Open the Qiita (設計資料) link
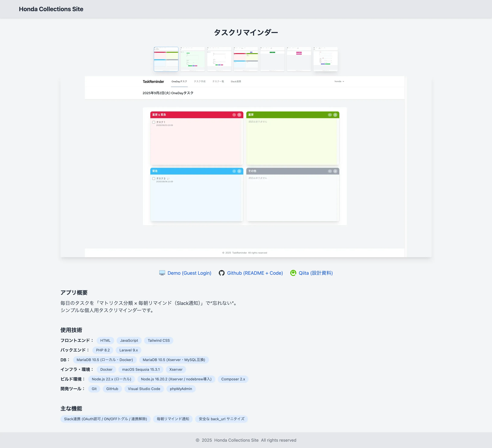This screenshot has width=492, height=448. 316,273
